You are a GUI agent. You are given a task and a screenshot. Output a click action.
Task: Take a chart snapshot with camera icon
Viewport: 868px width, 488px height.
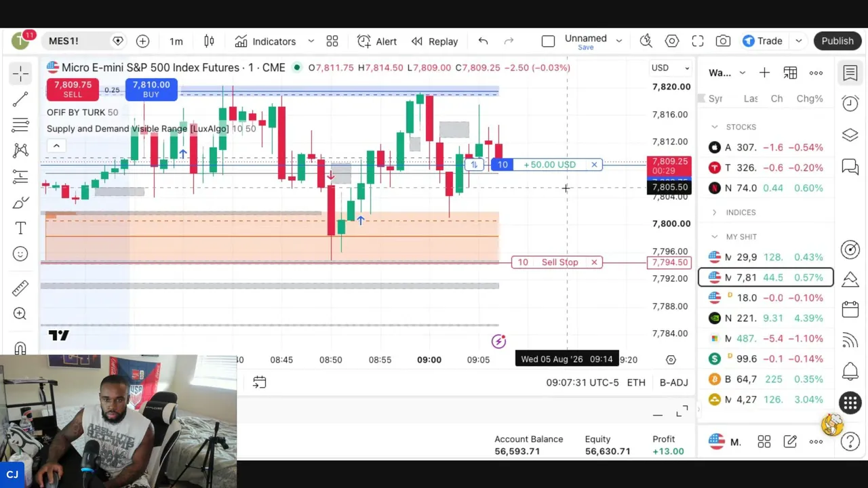[x=724, y=41]
